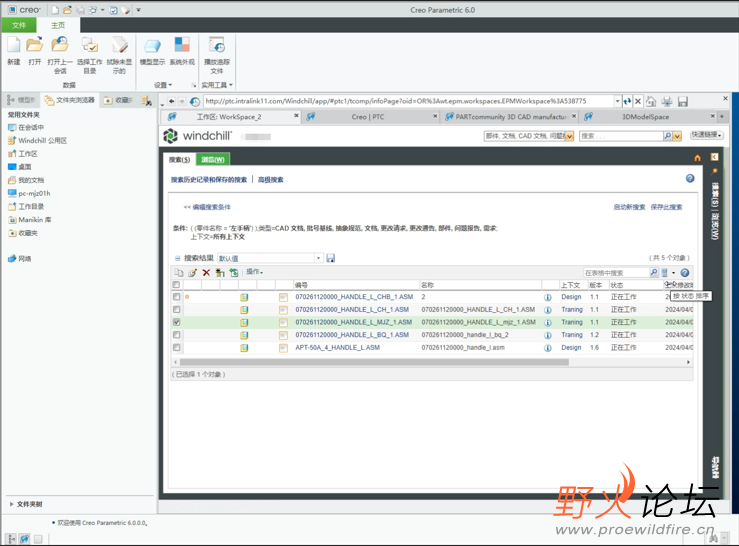Viewport: 739px width, 546px height.
Task: Click the browser home icon
Action: tap(651, 101)
